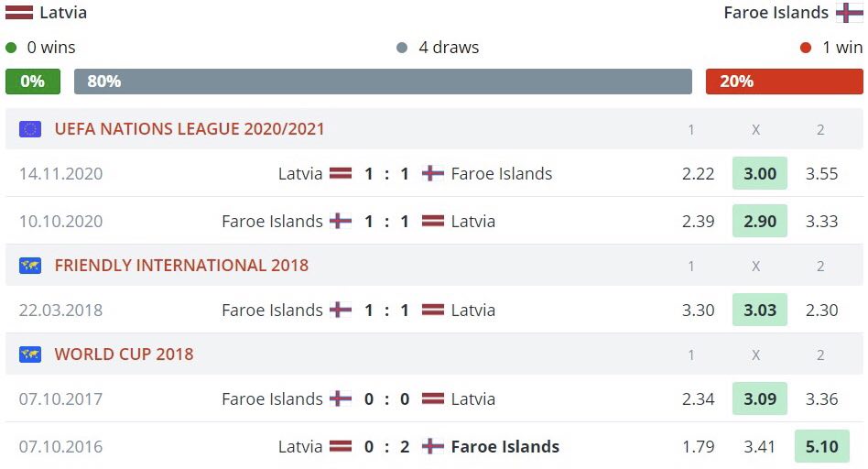Viewport: 868px width, 469px height.
Task: Click the Latvia flag in the 14.11.2020 match
Action: 341,173
